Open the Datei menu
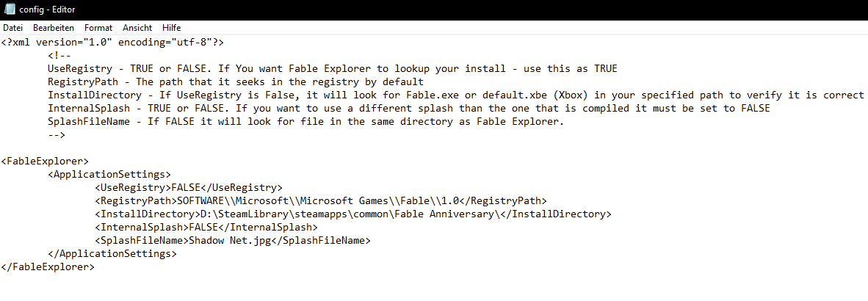This screenshot has height=301, width=868. [13, 27]
